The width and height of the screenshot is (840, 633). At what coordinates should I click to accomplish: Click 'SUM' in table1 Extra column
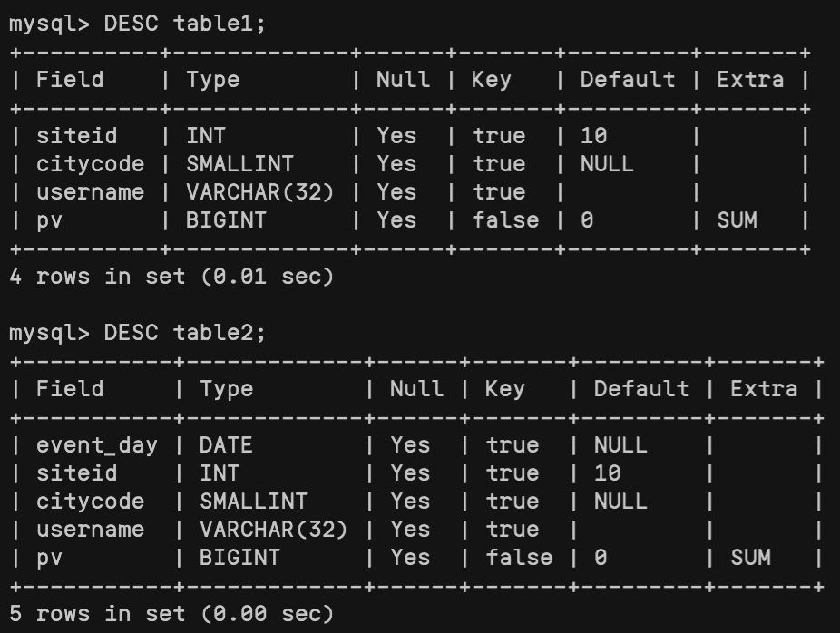pyautogui.click(x=737, y=220)
